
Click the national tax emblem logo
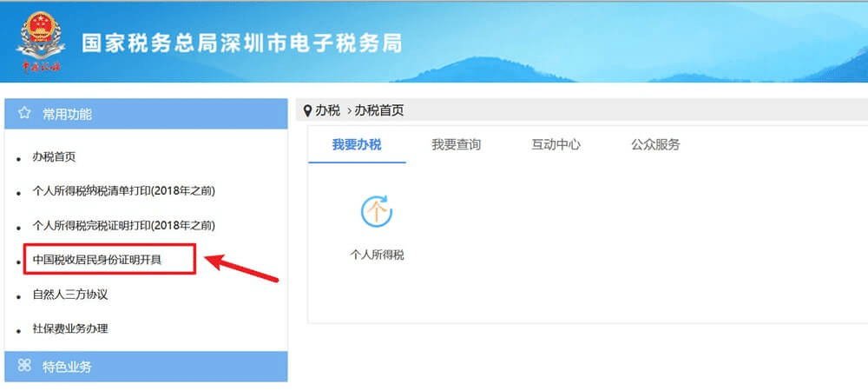[40, 42]
